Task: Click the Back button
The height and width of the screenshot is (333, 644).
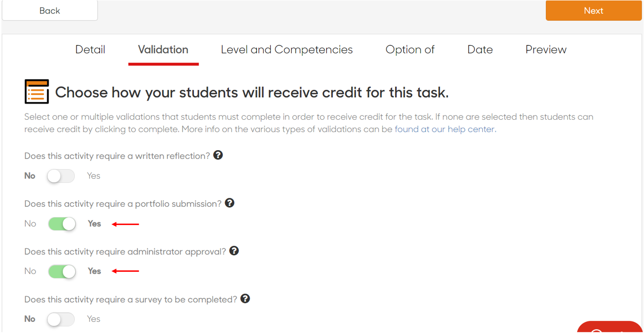Action: click(x=50, y=10)
